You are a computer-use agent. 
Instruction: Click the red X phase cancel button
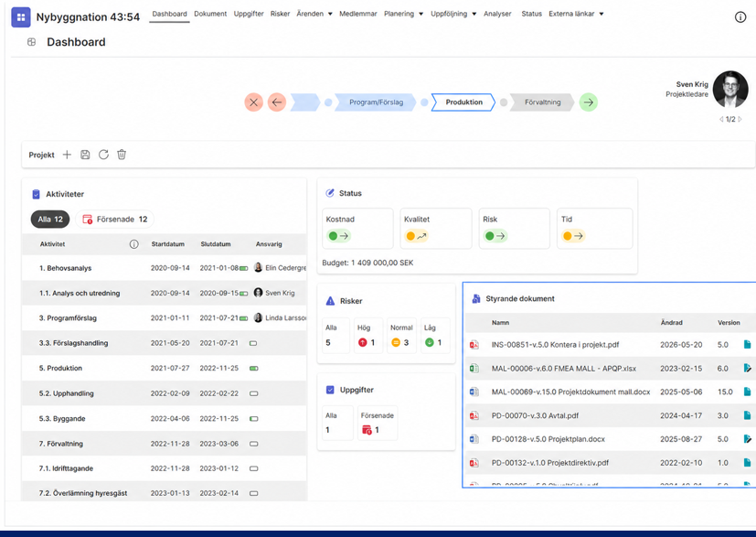[253, 102]
